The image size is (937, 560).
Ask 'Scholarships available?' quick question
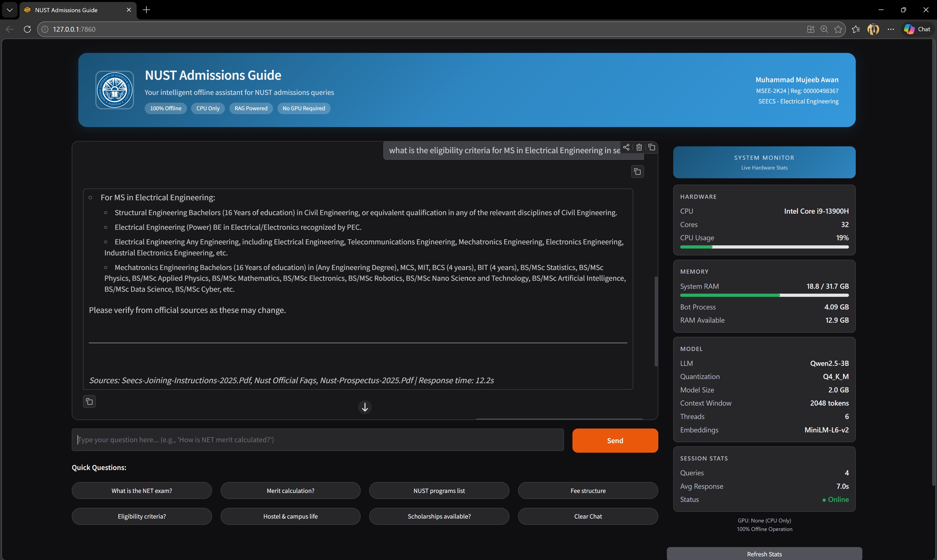coord(439,516)
